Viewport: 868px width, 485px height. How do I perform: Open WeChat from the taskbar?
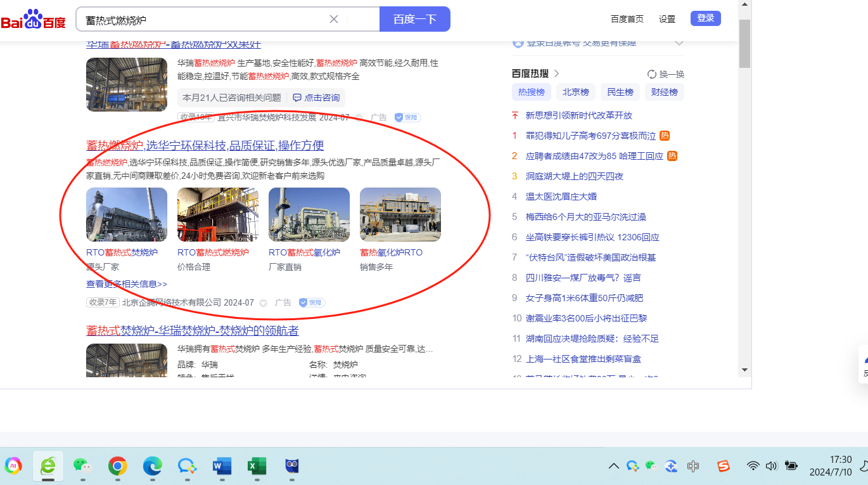tap(82, 467)
